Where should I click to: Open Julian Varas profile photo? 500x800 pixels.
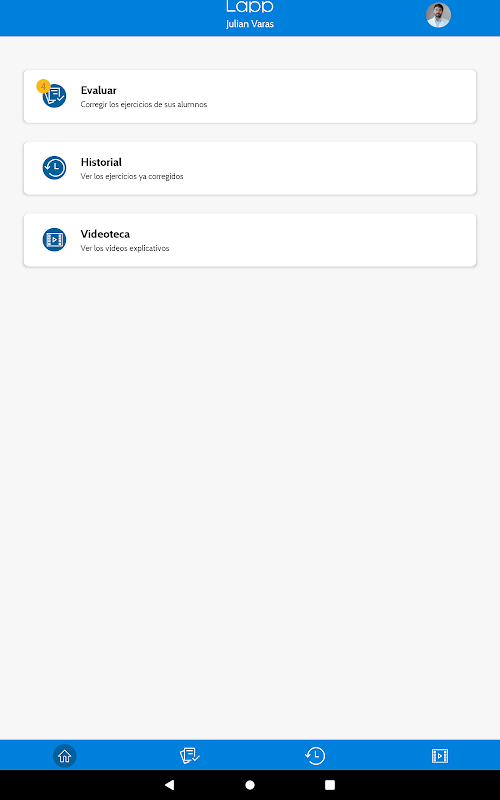pos(439,15)
